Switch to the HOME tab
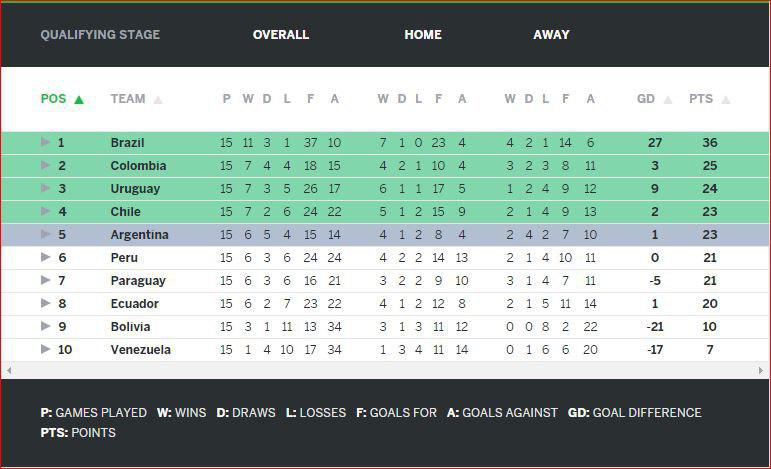771x469 pixels. [423, 35]
